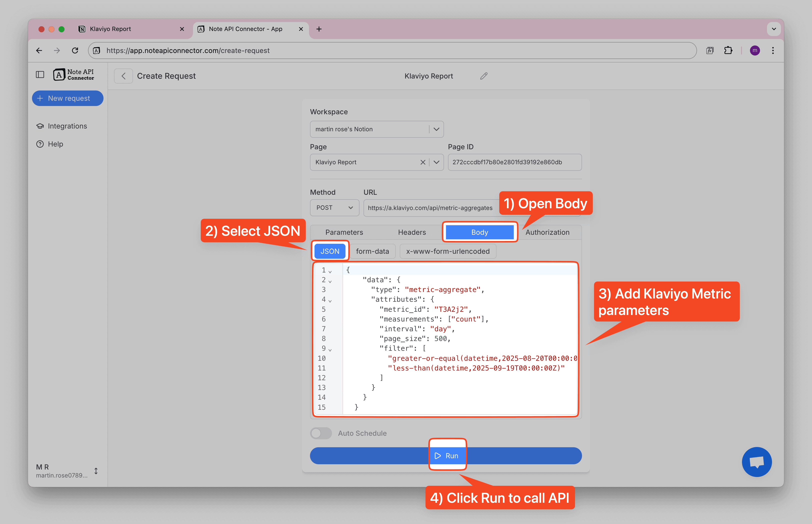The height and width of the screenshot is (524, 812).
Task: Click the New request button
Action: click(x=67, y=98)
